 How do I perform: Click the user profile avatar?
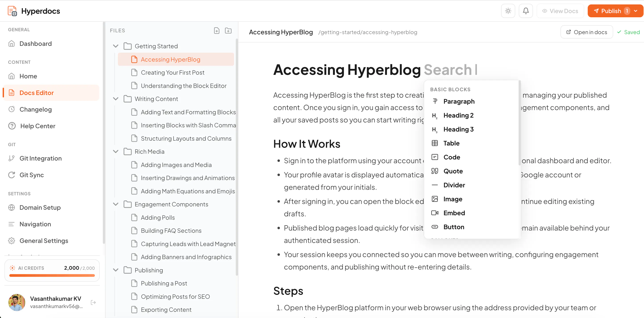pyautogui.click(x=17, y=302)
